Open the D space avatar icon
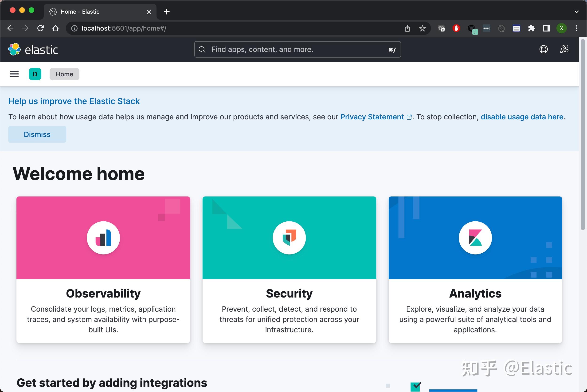 pyautogui.click(x=35, y=74)
